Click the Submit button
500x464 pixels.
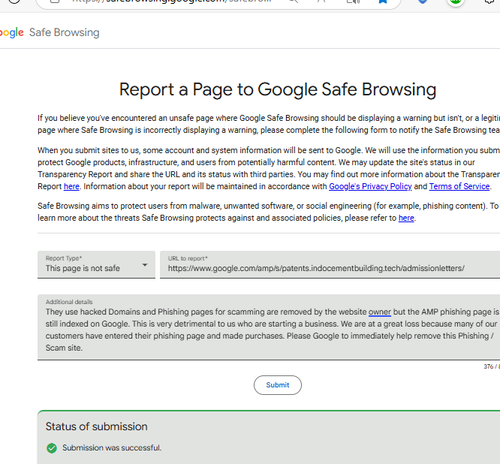(x=278, y=385)
